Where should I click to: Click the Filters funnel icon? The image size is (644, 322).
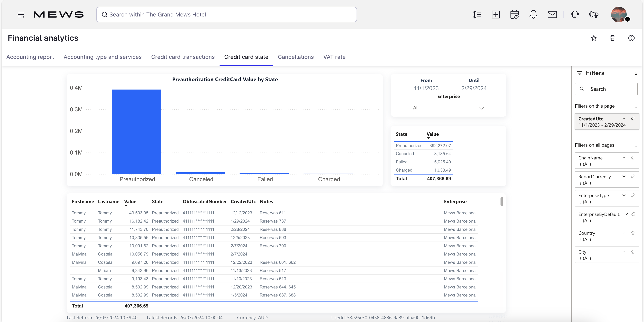(579, 73)
